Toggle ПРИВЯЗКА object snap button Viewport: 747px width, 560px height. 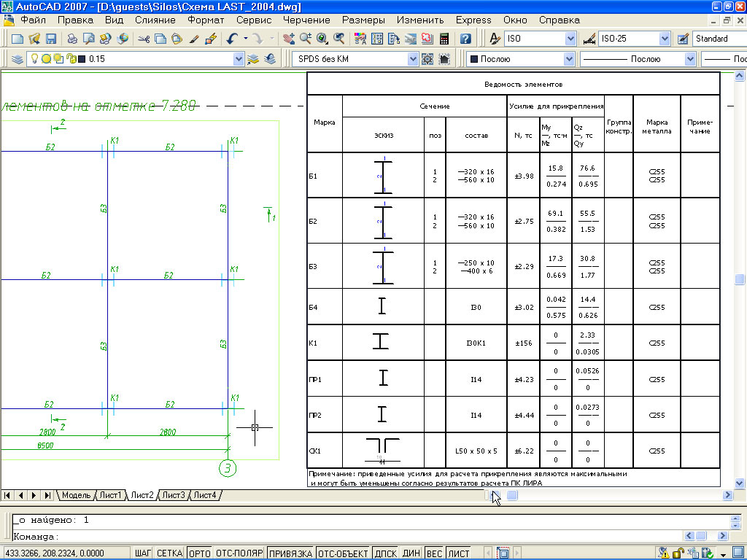click(x=290, y=553)
